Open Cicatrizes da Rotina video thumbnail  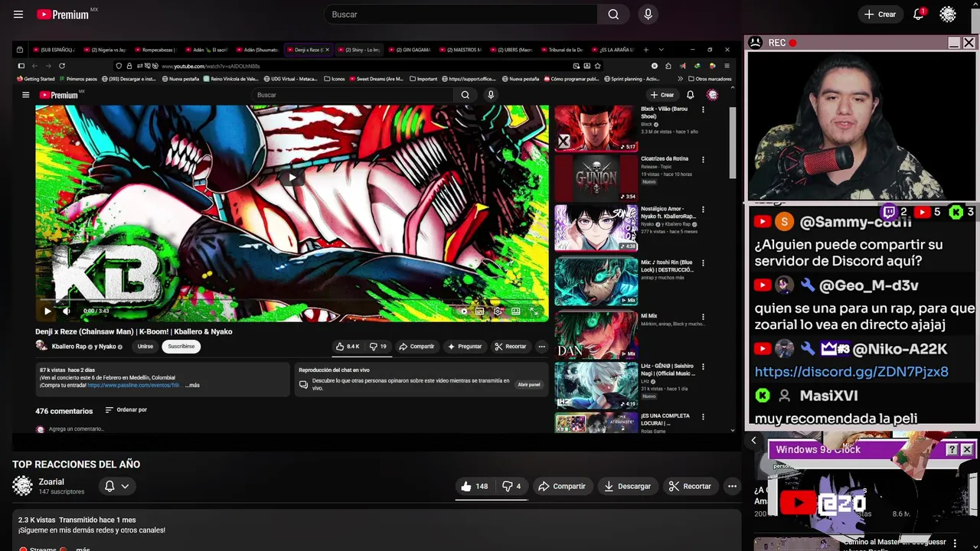[x=596, y=178]
